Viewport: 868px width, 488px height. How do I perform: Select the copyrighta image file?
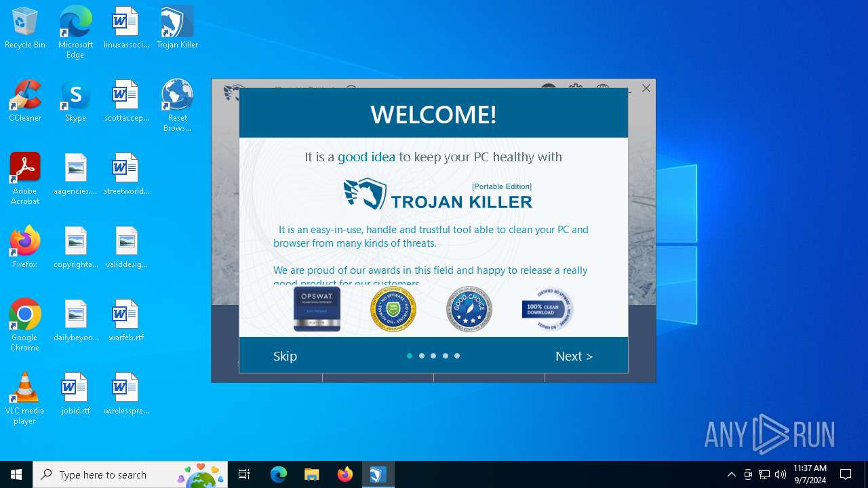(x=75, y=248)
